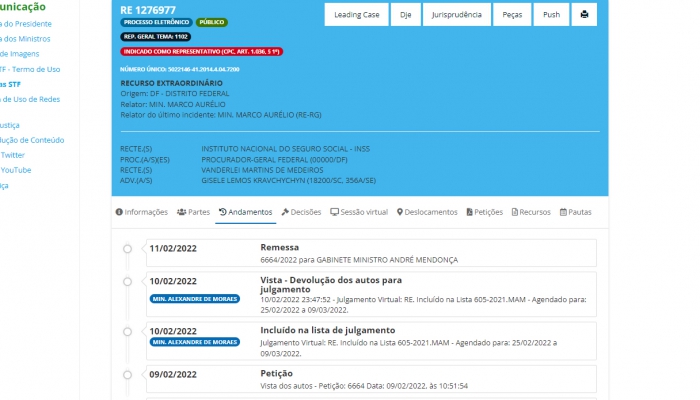
Task: Open the YouTube link in sidebar
Action: point(15,170)
